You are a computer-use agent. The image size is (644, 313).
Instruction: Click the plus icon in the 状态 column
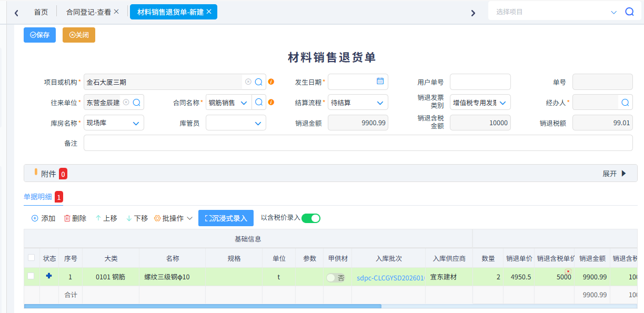click(x=49, y=276)
